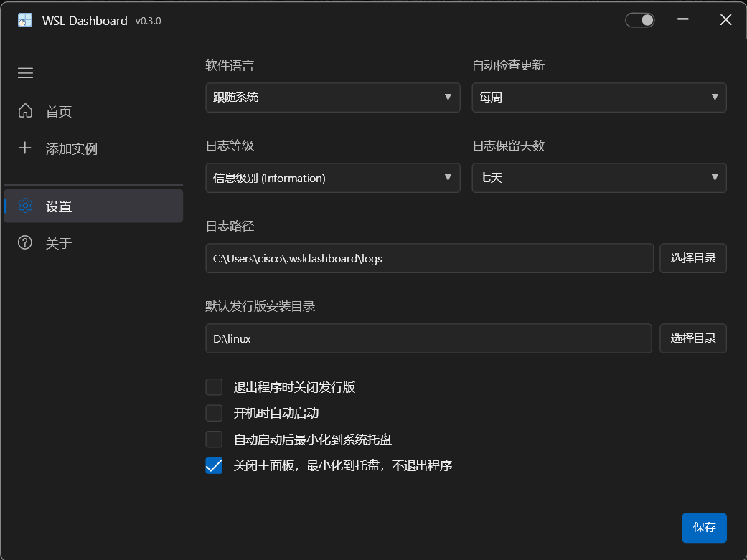Tick 自动启动后最小化到系统托盘 checkbox
747x560 pixels.
coord(214,439)
